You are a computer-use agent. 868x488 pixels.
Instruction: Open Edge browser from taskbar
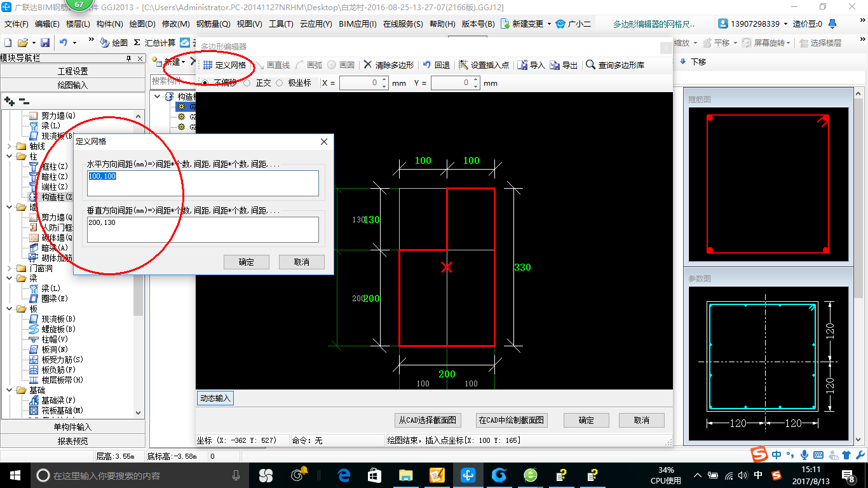pyautogui.click(x=344, y=475)
